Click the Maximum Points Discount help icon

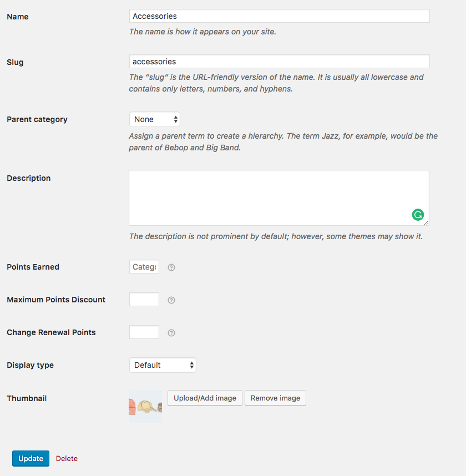(171, 300)
